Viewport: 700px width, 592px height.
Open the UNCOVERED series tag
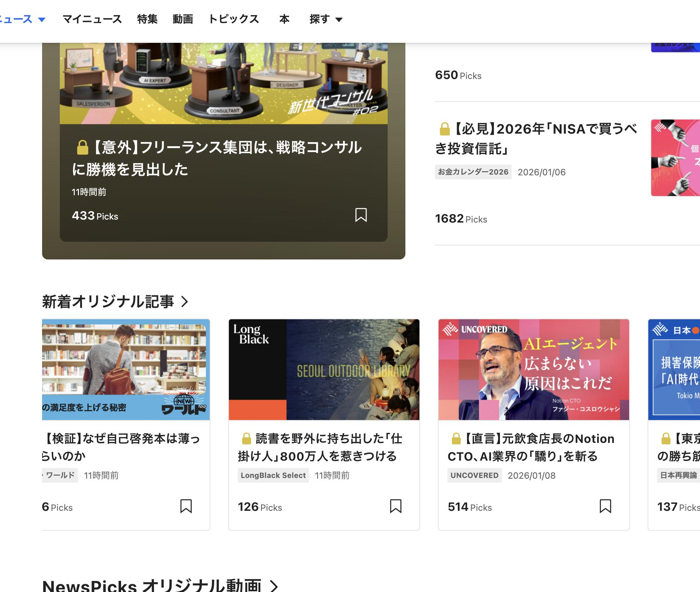tap(474, 475)
